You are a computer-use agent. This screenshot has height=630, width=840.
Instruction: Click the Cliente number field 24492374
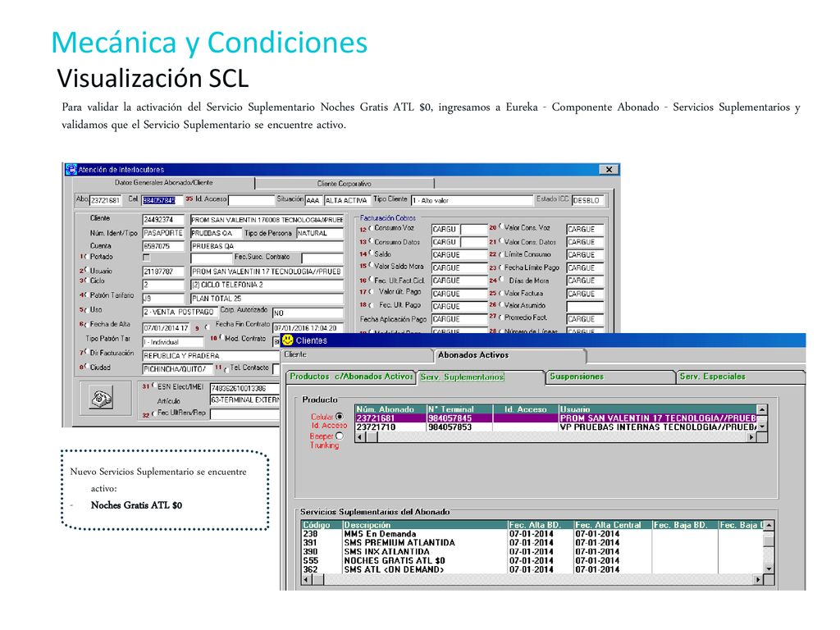[163, 220]
